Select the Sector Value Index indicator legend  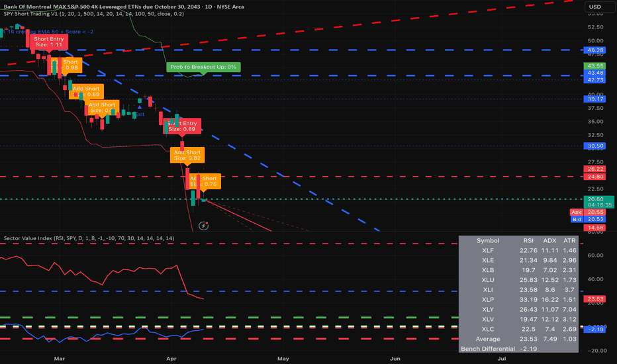(89, 238)
